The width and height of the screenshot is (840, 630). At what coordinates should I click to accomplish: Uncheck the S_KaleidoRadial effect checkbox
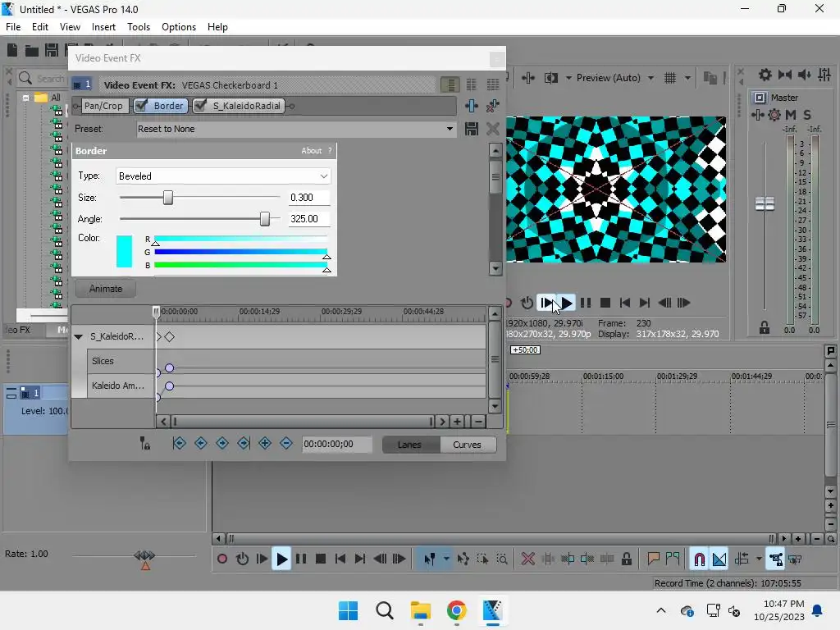point(200,106)
